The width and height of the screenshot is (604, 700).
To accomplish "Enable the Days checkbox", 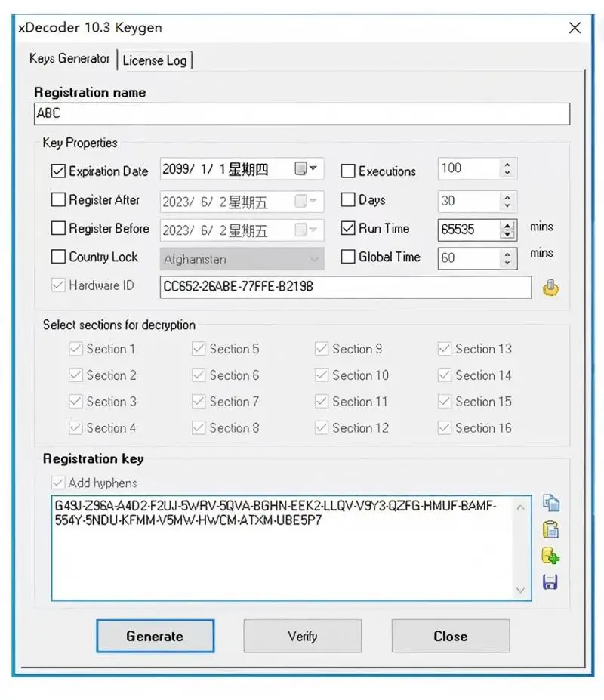I will [x=348, y=199].
